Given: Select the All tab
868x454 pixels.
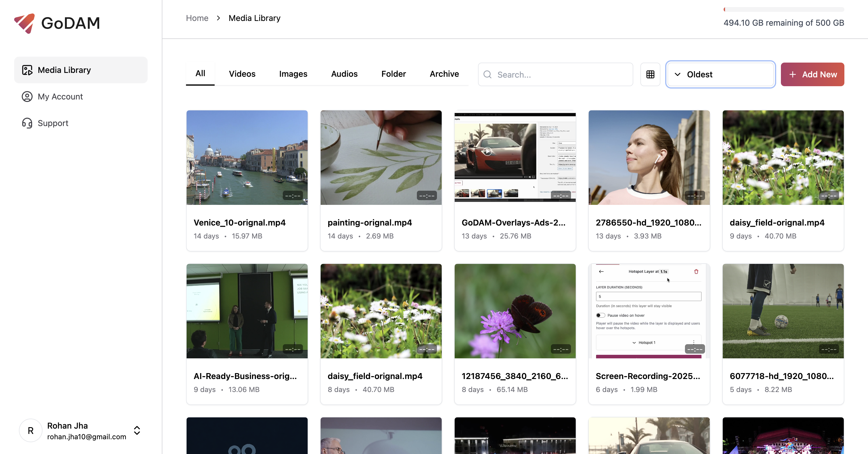Looking at the screenshot, I should coord(200,74).
